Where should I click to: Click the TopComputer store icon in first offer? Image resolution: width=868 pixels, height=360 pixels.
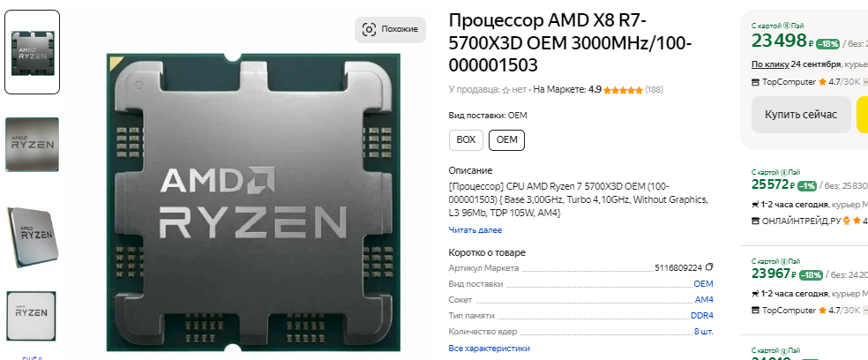click(756, 82)
